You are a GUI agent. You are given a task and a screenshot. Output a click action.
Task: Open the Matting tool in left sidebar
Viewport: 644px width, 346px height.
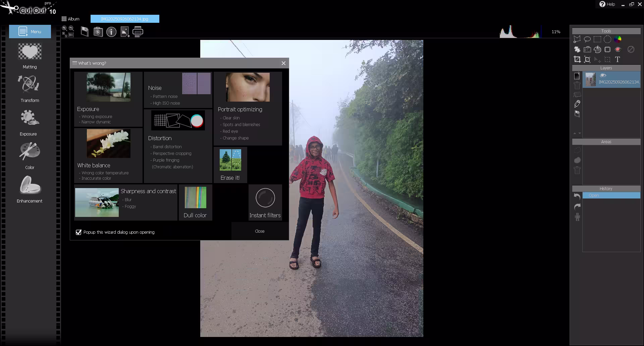[x=30, y=56]
